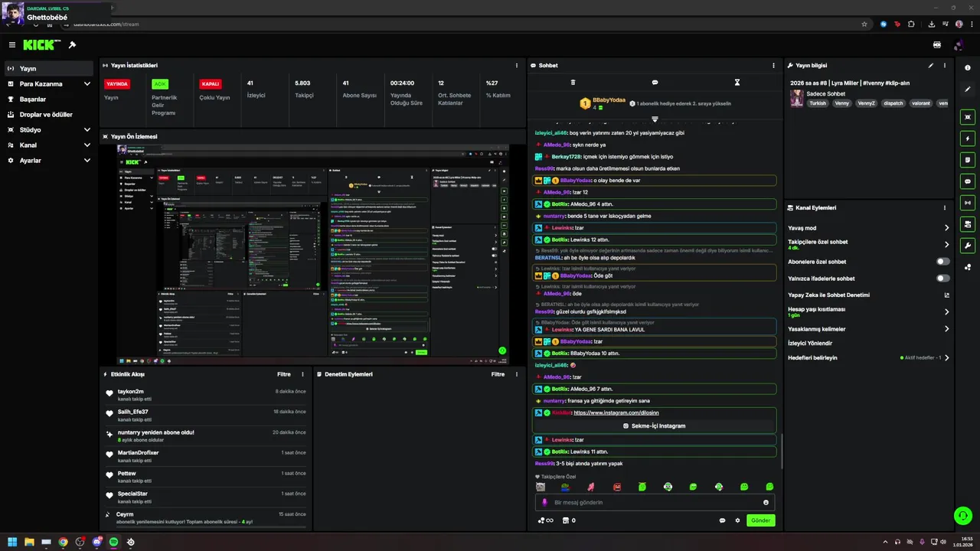Screen dimensions: 980x551
Task: Open Yayın İstatistikleri three-dot menu
Action: pos(517,66)
